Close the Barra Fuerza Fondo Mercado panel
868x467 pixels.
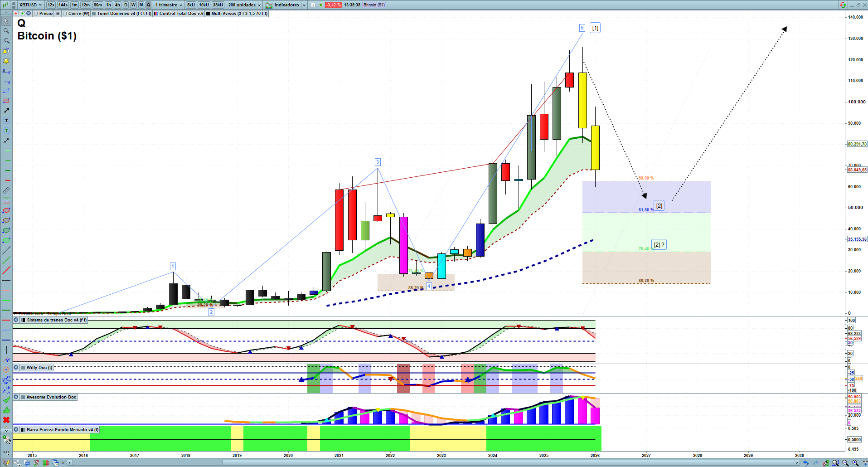[16, 430]
